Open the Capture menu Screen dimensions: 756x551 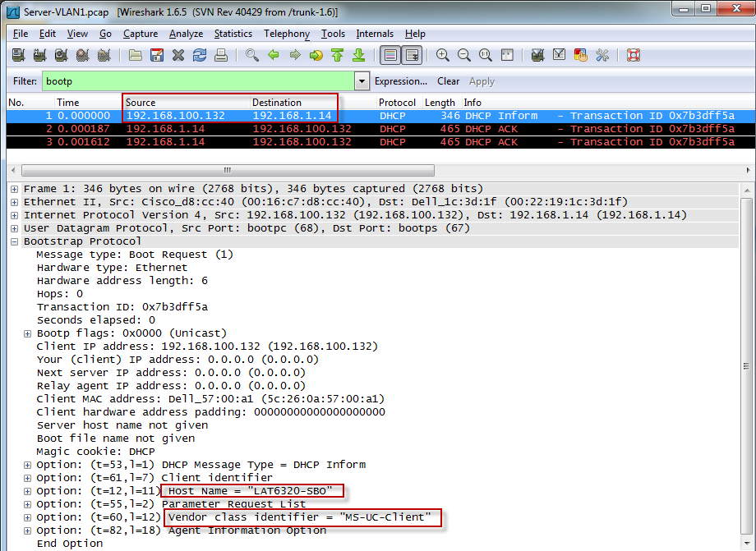tap(141, 34)
